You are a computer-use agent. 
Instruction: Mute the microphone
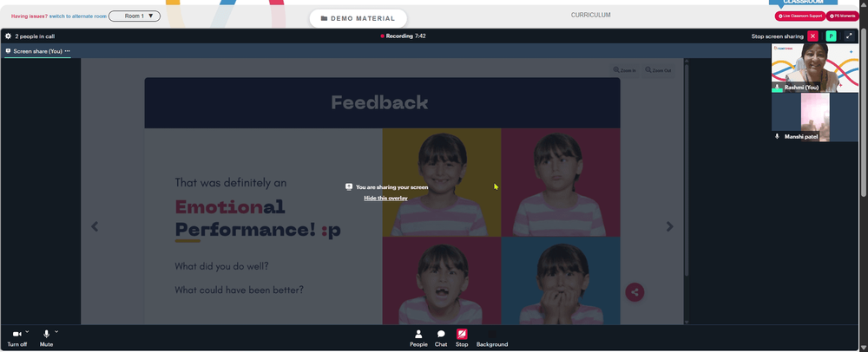pyautogui.click(x=47, y=338)
